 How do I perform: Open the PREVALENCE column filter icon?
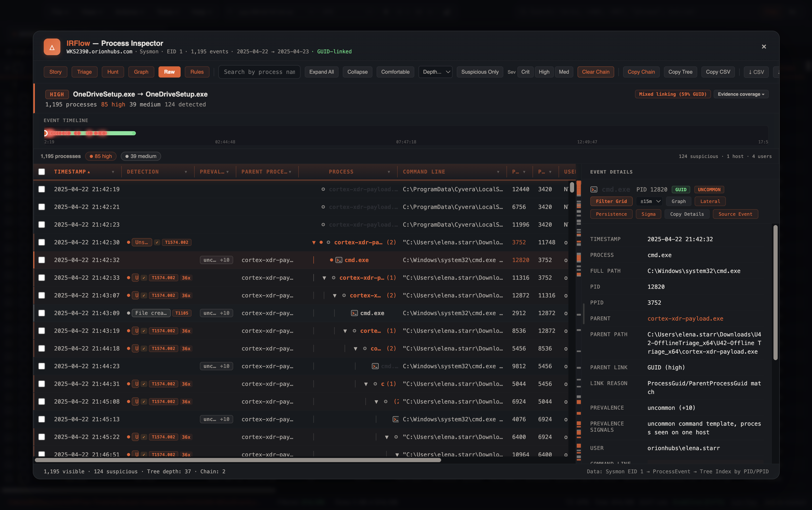228,172
